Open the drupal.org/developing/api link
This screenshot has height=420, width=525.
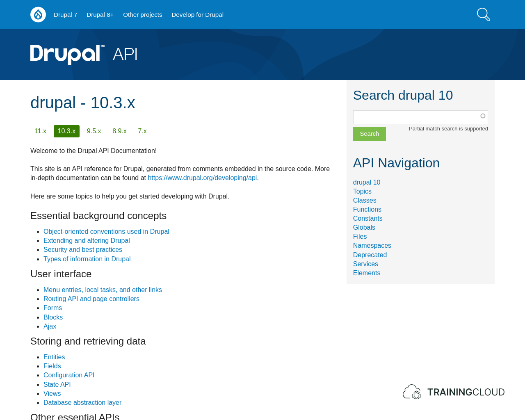pos(202,178)
